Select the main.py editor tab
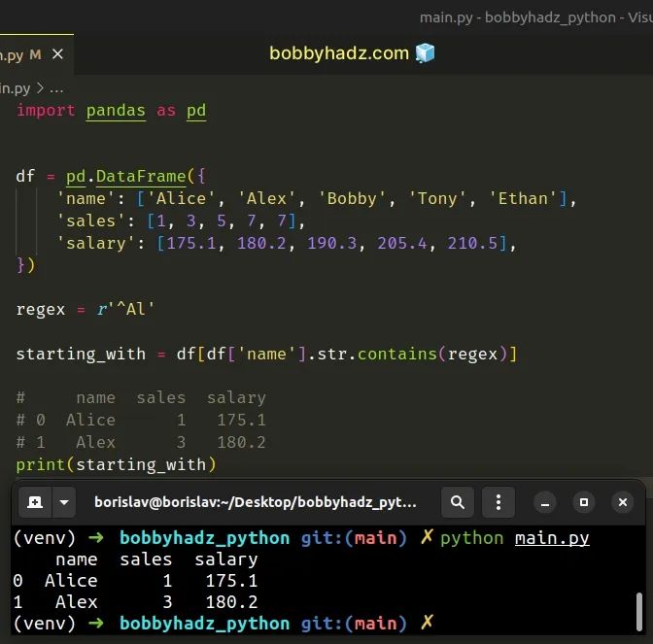The height and width of the screenshot is (644, 653). pos(37,54)
